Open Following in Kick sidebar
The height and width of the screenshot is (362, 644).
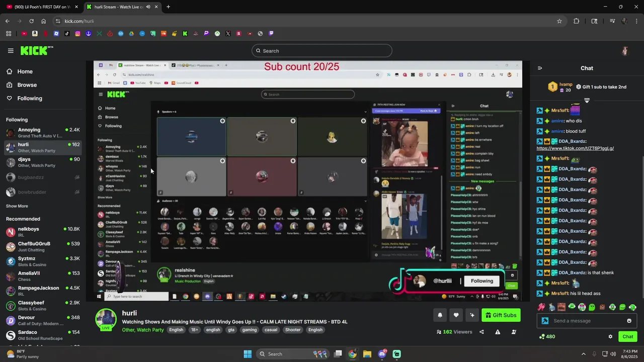(x=29, y=99)
